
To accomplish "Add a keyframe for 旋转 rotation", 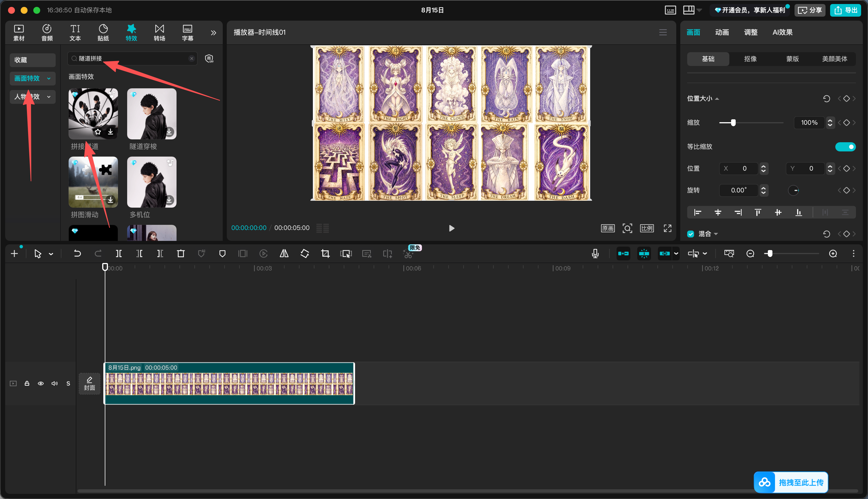I will (x=846, y=190).
